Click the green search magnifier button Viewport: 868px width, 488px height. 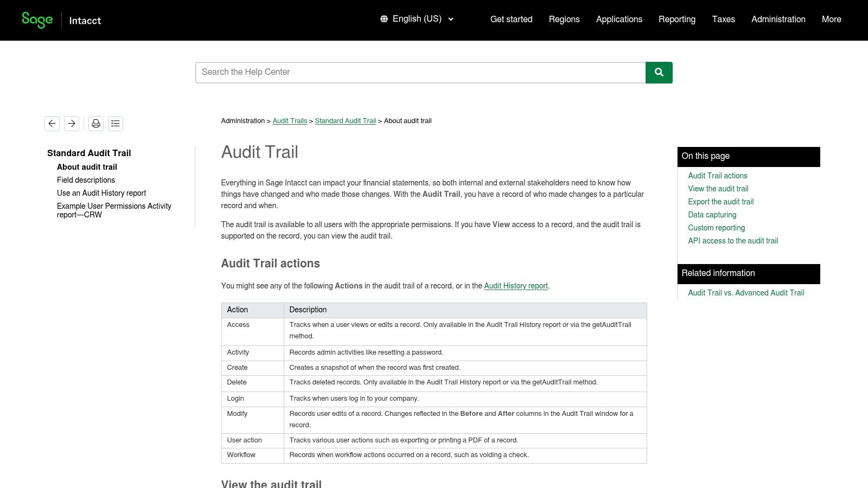pos(659,73)
